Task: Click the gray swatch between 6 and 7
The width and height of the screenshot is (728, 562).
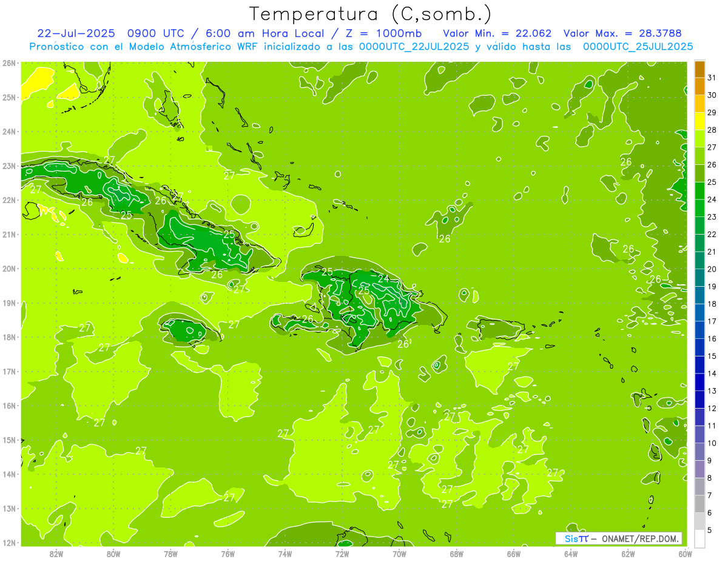Action: click(699, 504)
